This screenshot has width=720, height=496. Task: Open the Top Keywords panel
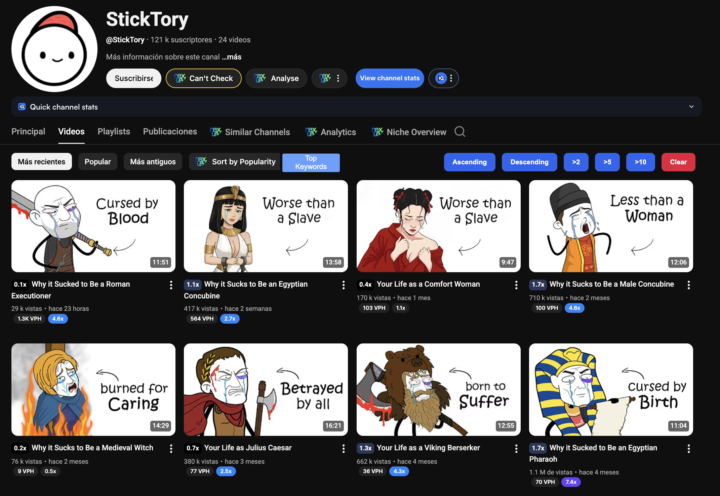[x=311, y=162]
